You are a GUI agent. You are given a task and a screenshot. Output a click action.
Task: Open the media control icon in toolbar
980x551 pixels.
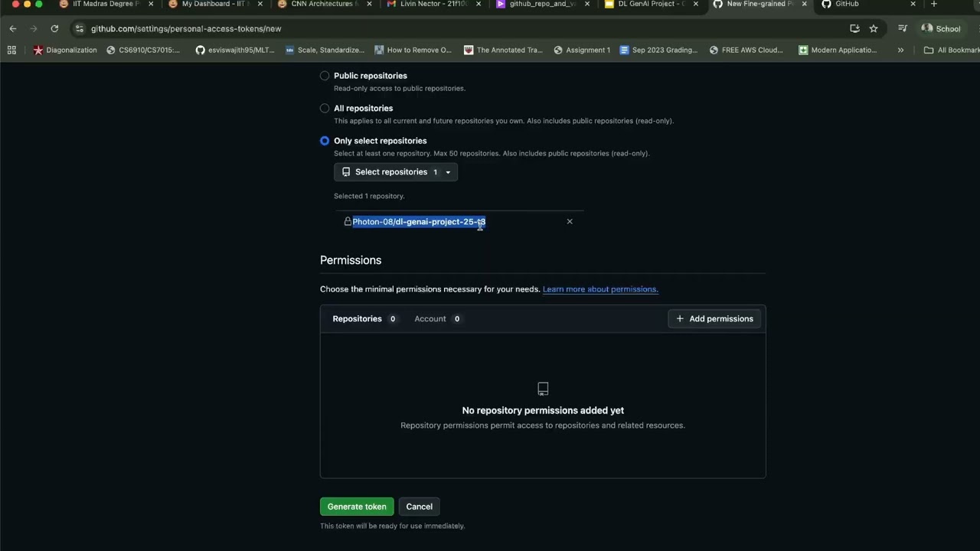pos(903,28)
